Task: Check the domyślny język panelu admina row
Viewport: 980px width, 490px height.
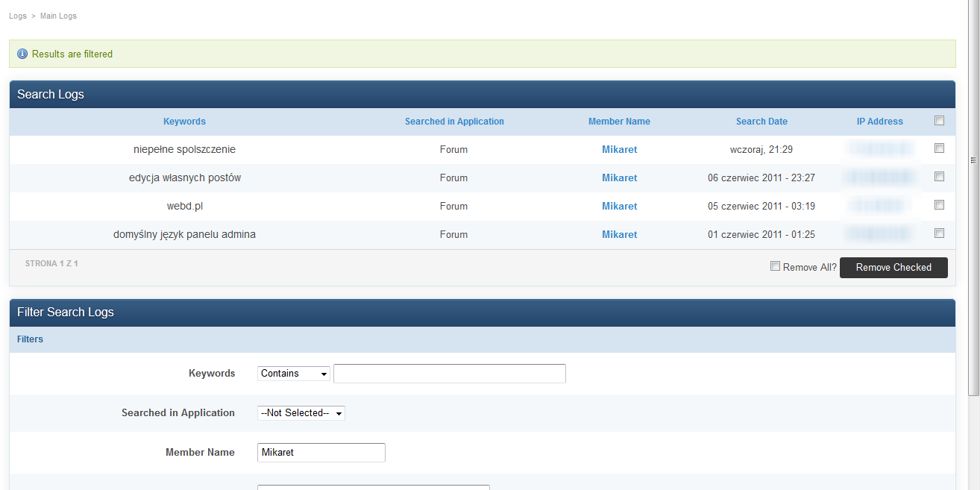Action: point(939,233)
